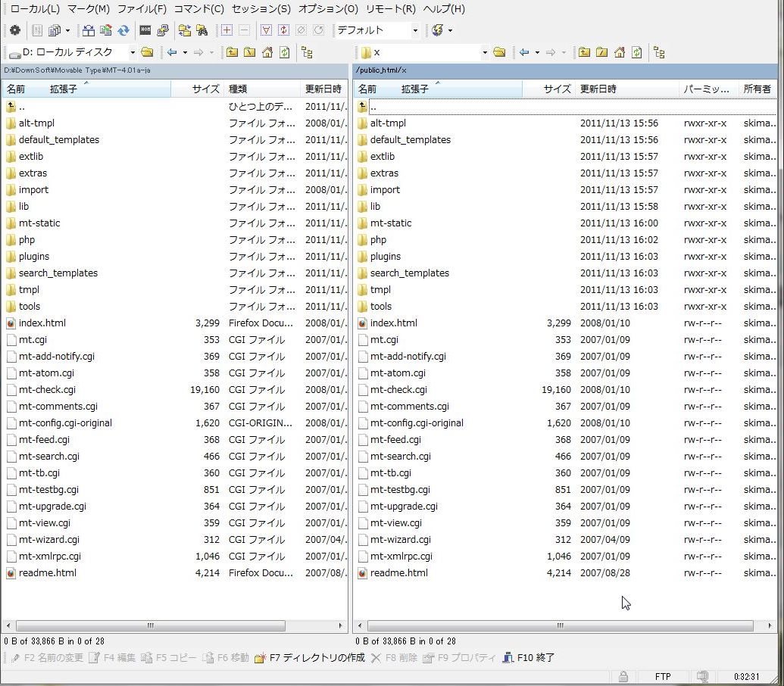
Task: Expand the デフォルト transfer settings dropdown
Action: pos(415,30)
